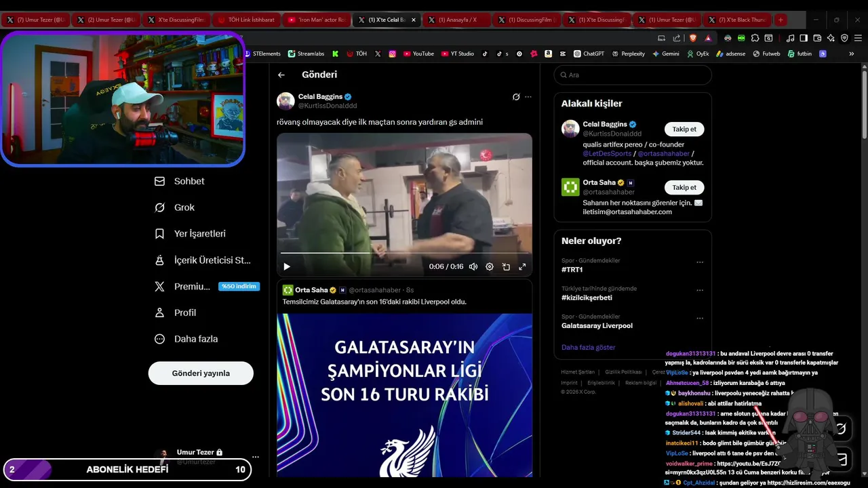Open the YT Studio bookmark
The height and width of the screenshot is (488, 868).
[458, 54]
